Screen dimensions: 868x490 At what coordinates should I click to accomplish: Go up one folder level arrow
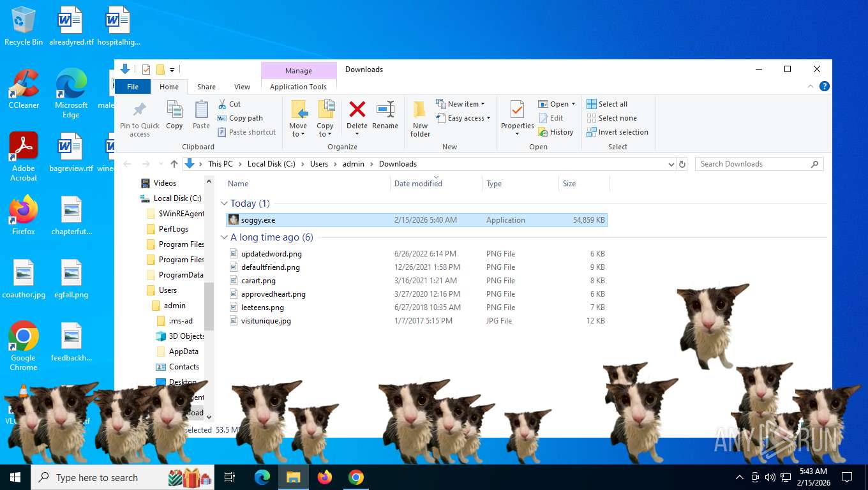click(x=174, y=164)
